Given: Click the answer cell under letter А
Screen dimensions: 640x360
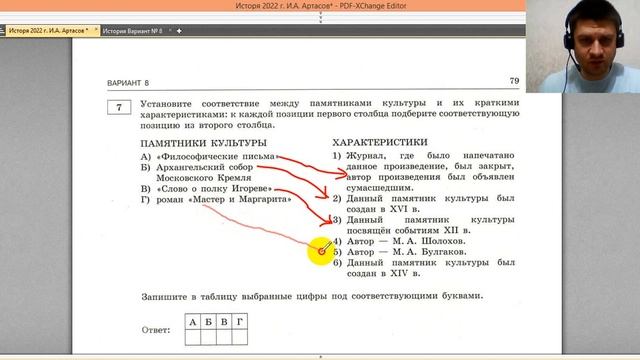Looking at the screenshot, I should click(193, 337).
